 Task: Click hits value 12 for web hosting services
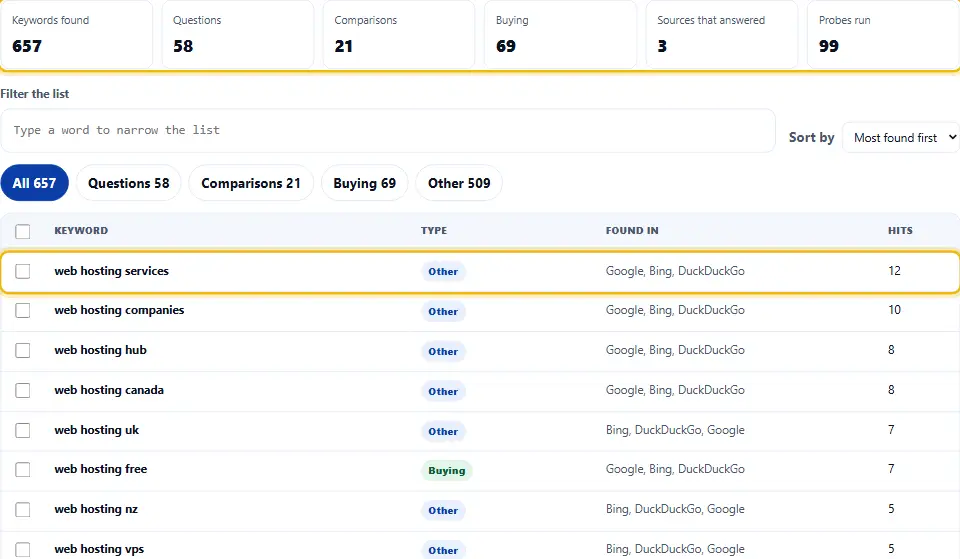tap(894, 271)
